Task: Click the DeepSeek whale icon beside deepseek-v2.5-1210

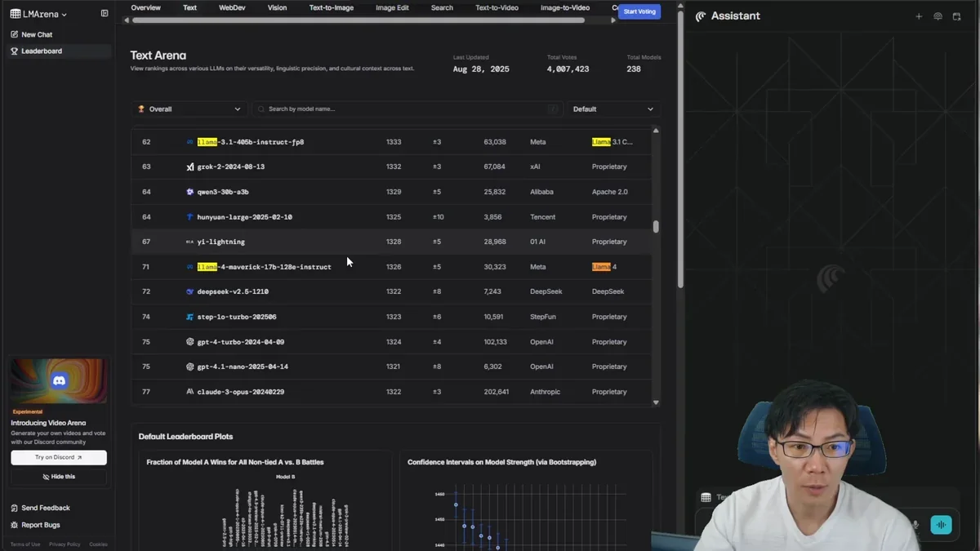Action: (189, 291)
